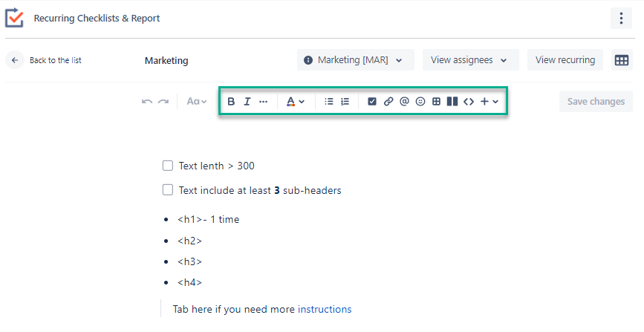Add an action item checkbox
Image resolution: width=644 pixels, height=332 pixels.
click(x=372, y=102)
